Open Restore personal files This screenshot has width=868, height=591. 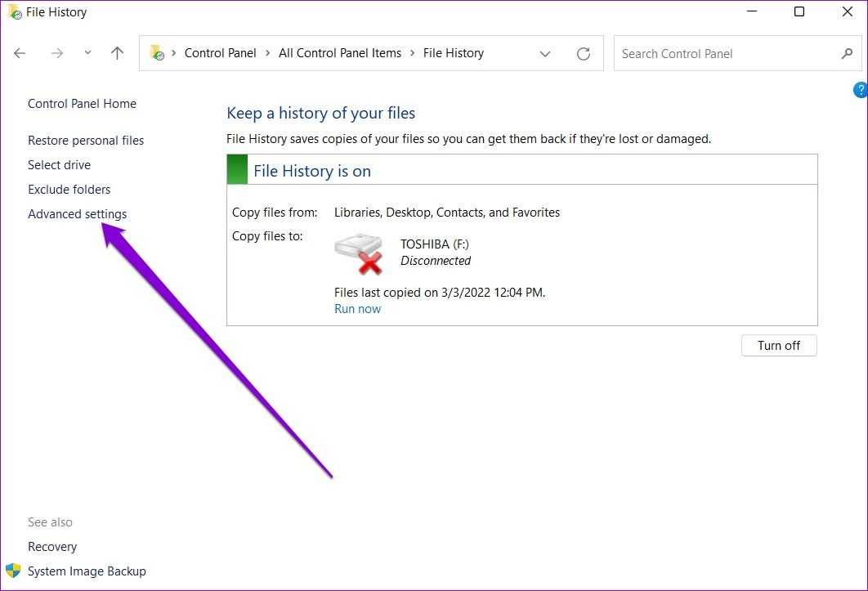coord(86,141)
